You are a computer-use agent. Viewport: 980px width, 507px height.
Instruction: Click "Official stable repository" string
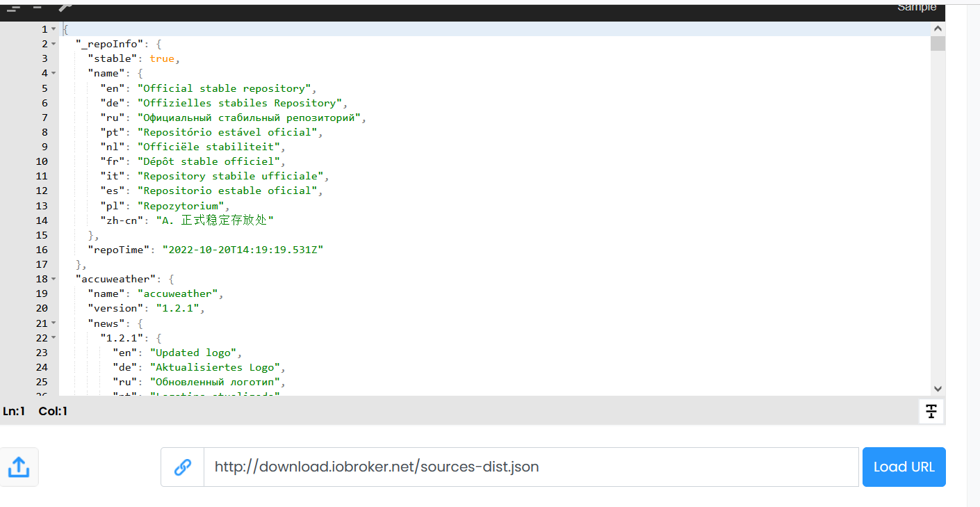click(224, 88)
